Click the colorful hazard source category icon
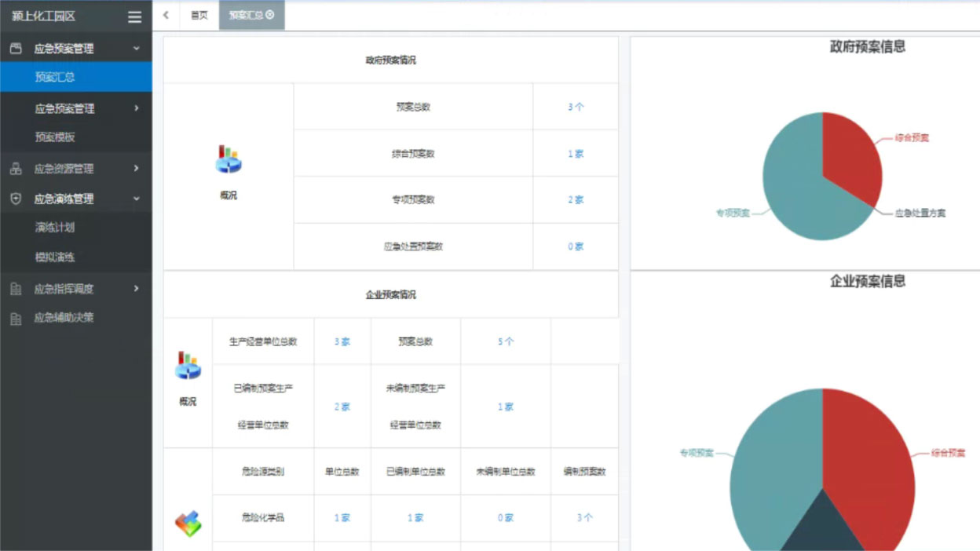980x551 pixels. tap(188, 523)
